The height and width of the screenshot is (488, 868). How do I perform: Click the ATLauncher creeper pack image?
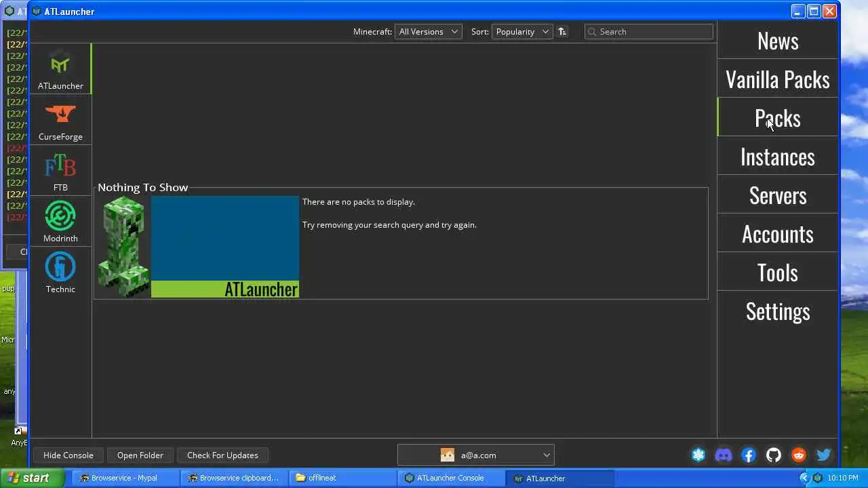coord(198,247)
